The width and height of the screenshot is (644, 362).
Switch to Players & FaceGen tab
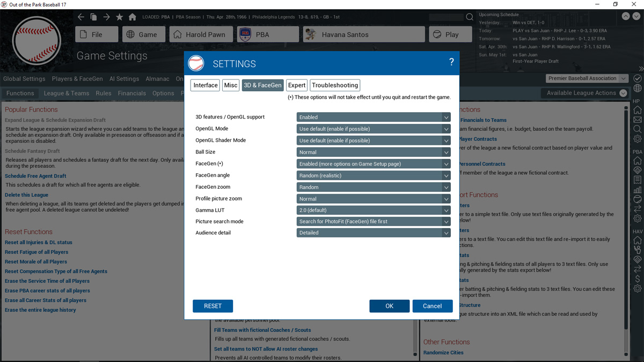point(77,79)
